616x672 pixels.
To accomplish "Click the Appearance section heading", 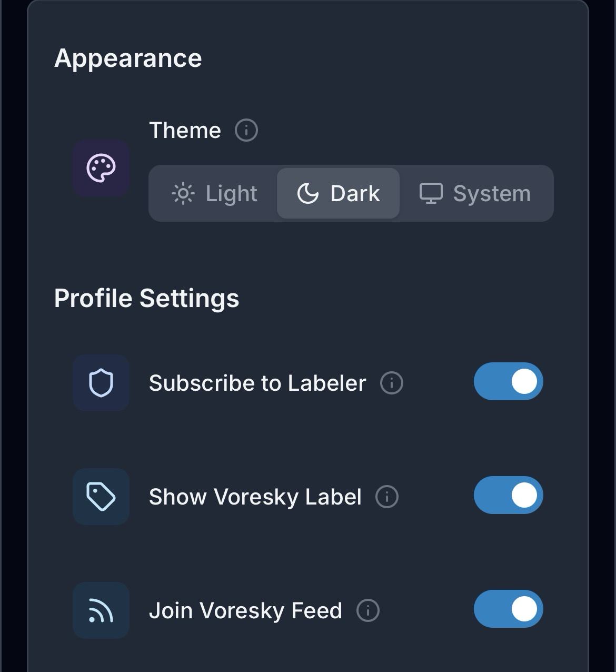I will pyautogui.click(x=128, y=58).
